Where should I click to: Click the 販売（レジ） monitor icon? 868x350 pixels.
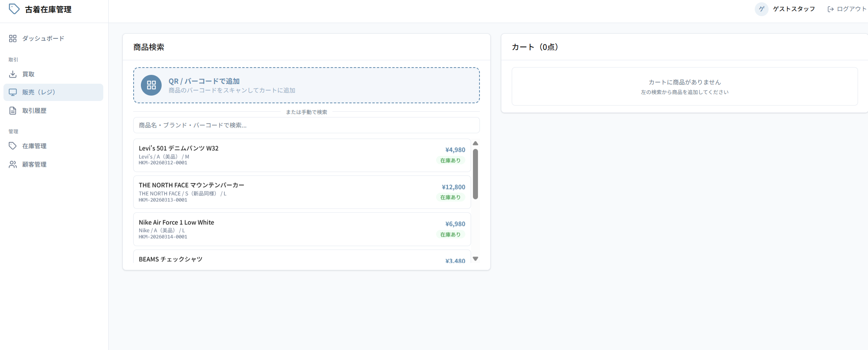coord(13,92)
